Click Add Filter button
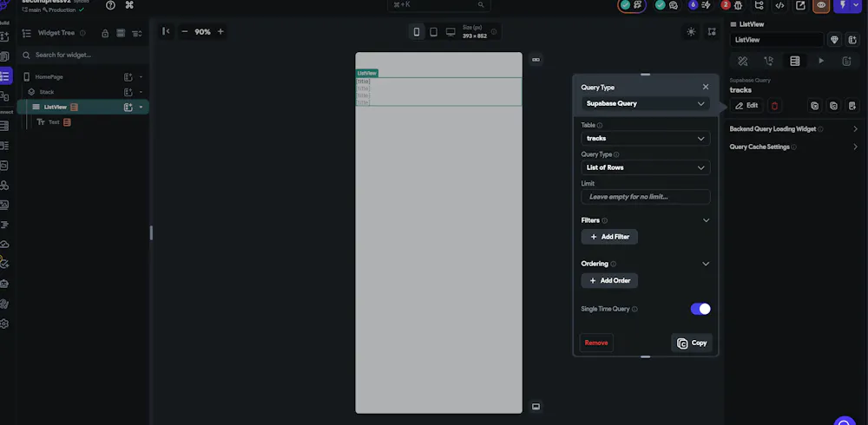The image size is (868, 425). pyautogui.click(x=609, y=237)
